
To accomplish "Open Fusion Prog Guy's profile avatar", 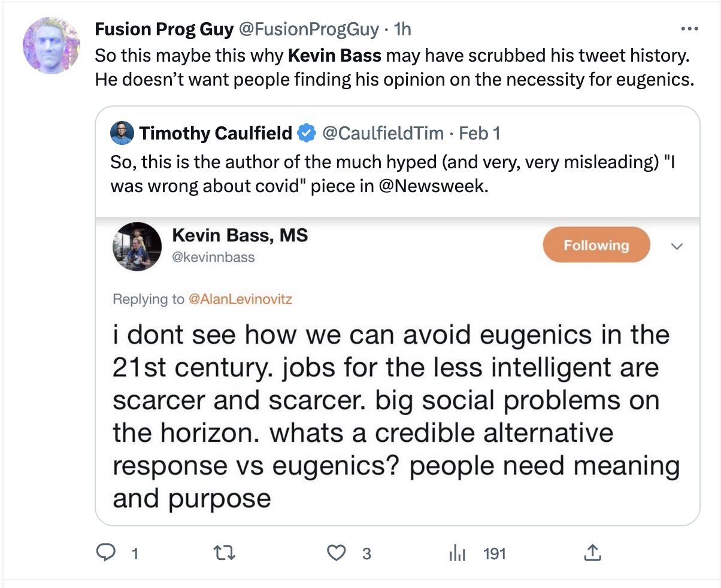I will [x=51, y=46].
